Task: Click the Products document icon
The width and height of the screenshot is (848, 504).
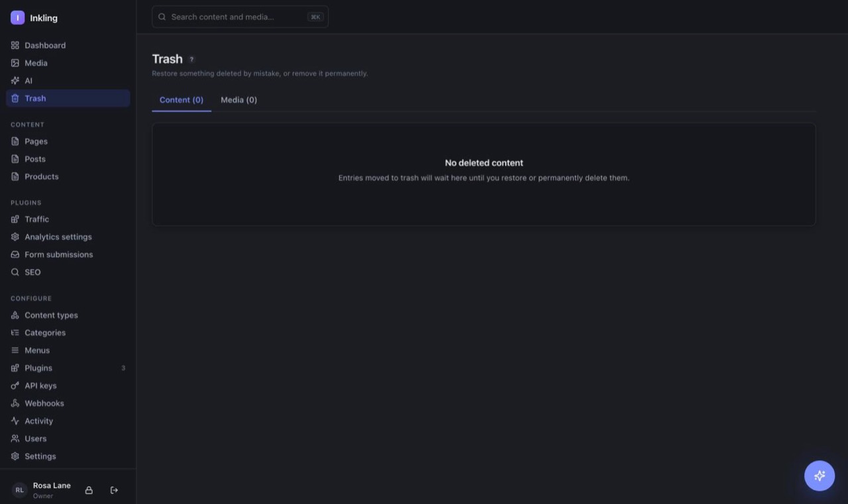Action: (15, 176)
